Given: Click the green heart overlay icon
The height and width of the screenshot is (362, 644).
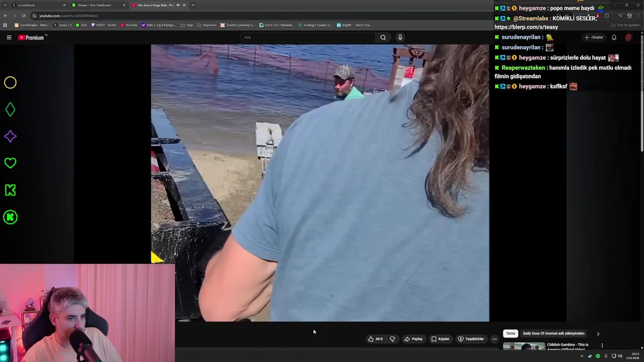Looking at the screenshot, I should coord(10,163).
